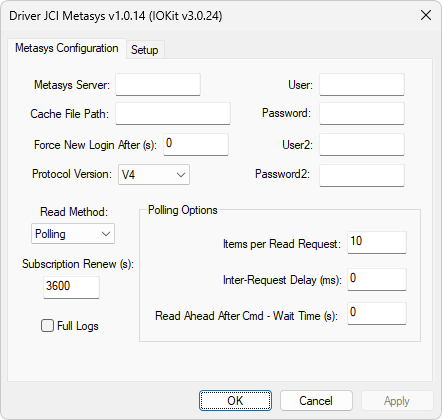Click the greyed-out Apply button
Viewport: 442px width, 420px height.
pos(397,401)
